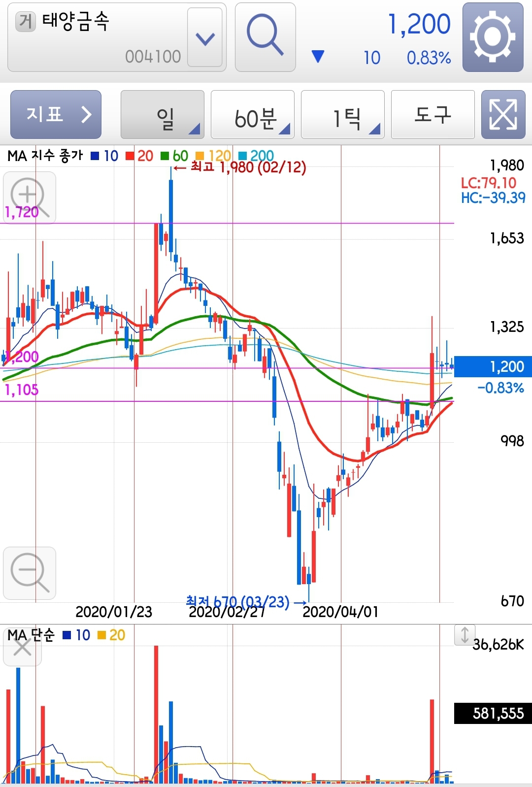Viewport: 532px width, 787px height.
Task: Close the volume indicator panel
Action: pyautogui.click(x=22, y=648)
